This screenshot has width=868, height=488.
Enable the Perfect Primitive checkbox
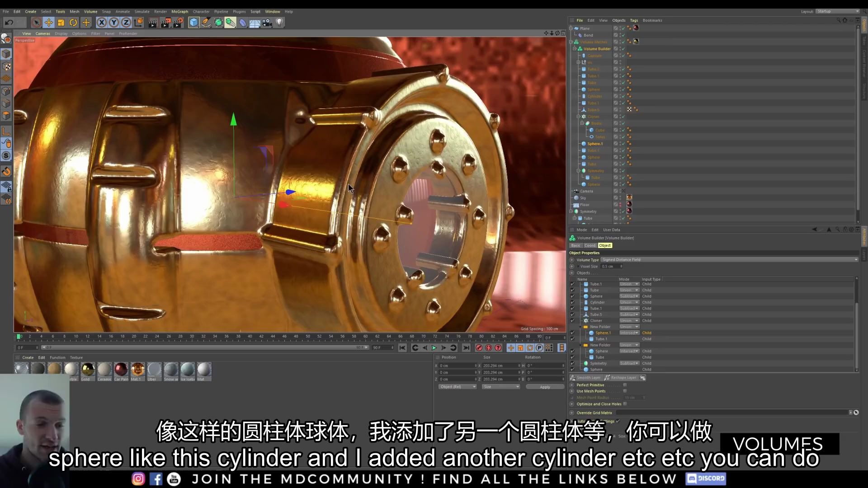point(626,385)
